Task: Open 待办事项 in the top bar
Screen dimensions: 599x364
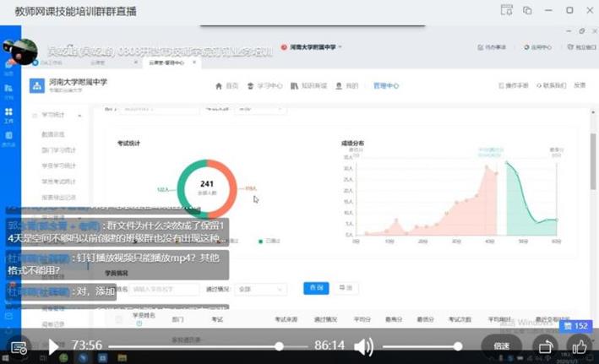Action: [x=491, y=47]
